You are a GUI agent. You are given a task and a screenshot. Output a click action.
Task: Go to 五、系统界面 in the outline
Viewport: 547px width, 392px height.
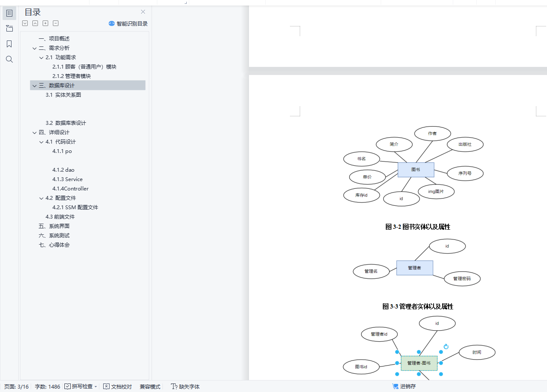pos(54,226)
